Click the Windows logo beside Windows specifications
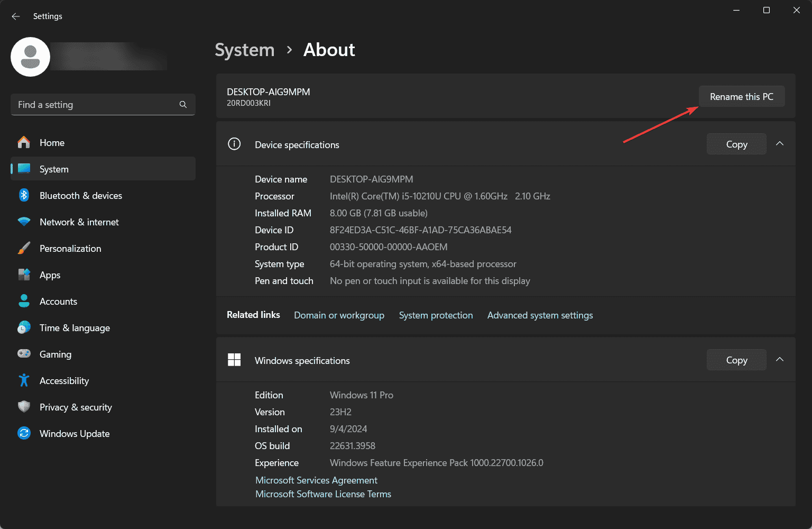 [x=234, y=360]
